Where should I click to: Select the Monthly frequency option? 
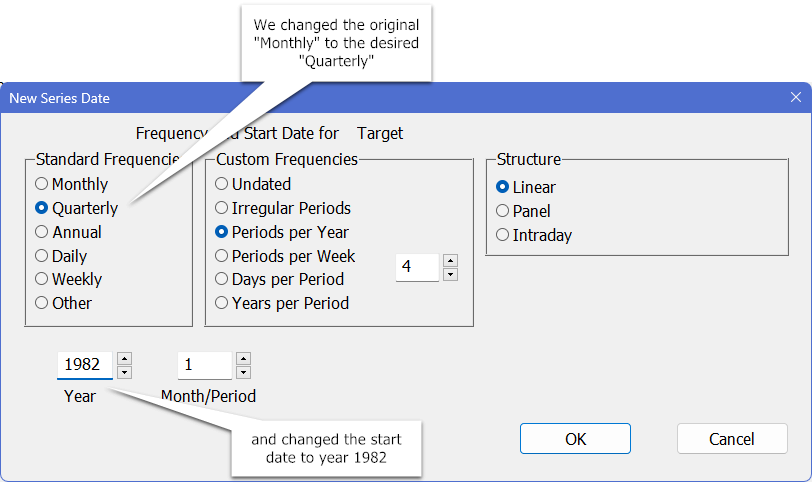42,184
